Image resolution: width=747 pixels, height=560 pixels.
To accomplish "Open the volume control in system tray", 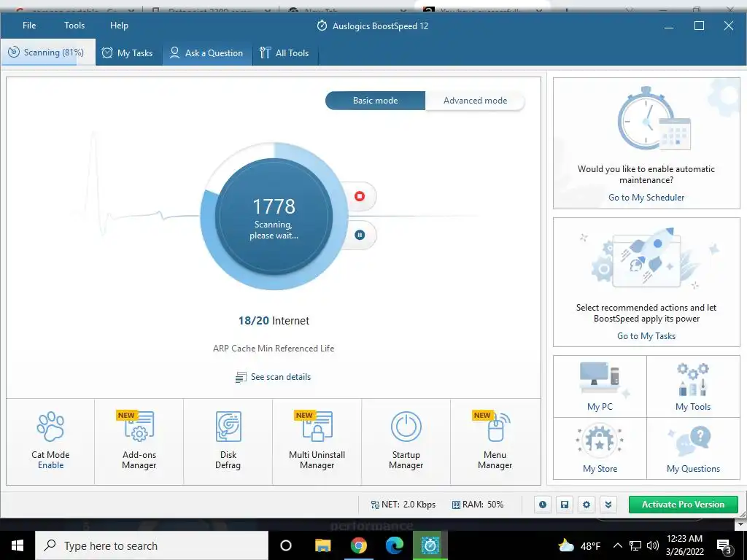I will [x=653, y=545].
